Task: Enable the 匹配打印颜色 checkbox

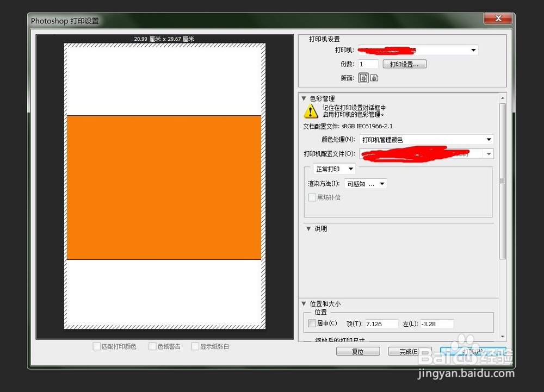Action: pyautogui.click(x=97, y=346)
